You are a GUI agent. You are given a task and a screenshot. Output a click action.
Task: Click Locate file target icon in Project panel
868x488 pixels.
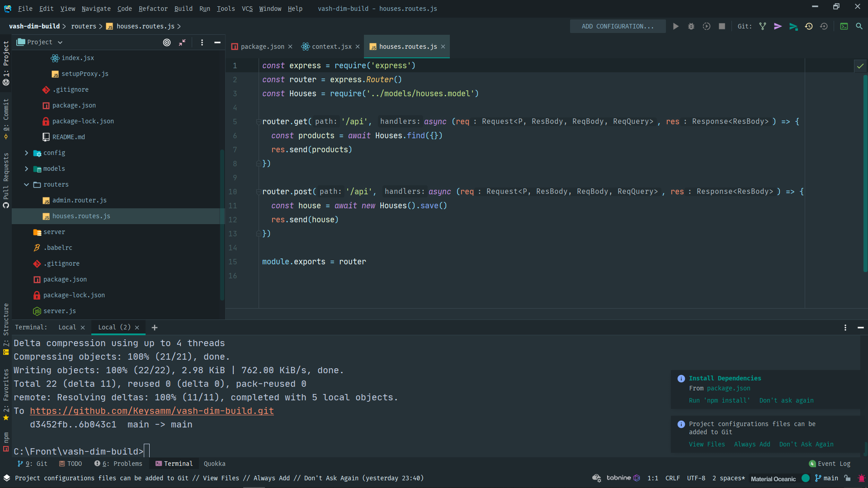167,42
